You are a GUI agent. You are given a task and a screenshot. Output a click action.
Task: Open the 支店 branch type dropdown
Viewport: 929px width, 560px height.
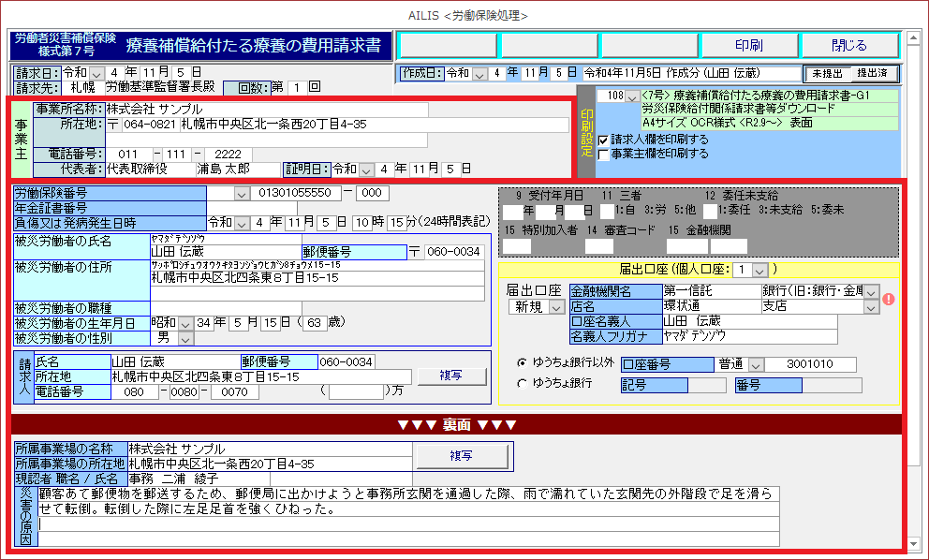[x=871, y=307]
